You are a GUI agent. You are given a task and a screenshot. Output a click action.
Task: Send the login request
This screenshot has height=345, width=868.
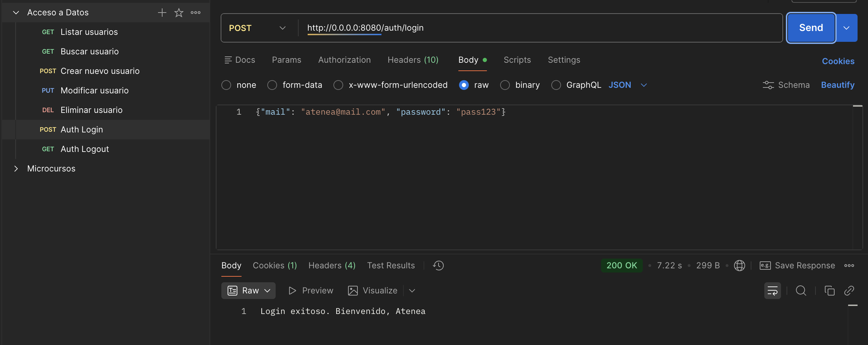click(x=811, y=28)
